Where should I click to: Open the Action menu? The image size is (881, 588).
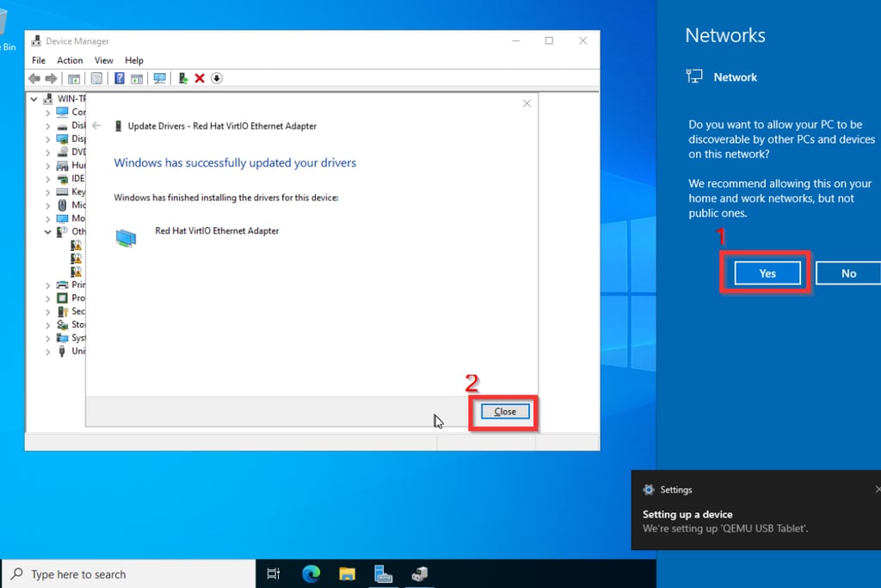tap(70, 60)
